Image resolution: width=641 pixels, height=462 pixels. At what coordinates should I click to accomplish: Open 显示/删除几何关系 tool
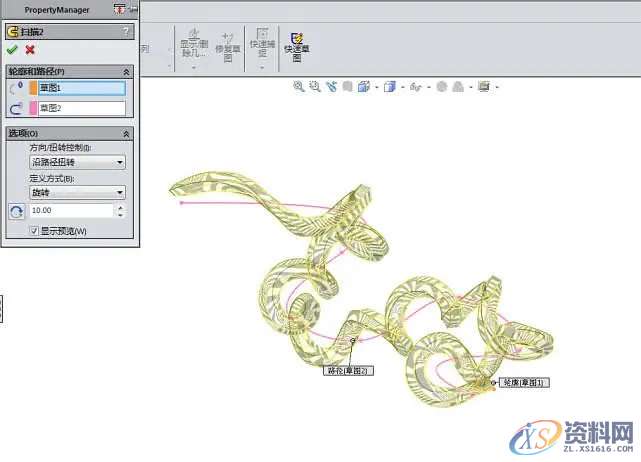194,44
